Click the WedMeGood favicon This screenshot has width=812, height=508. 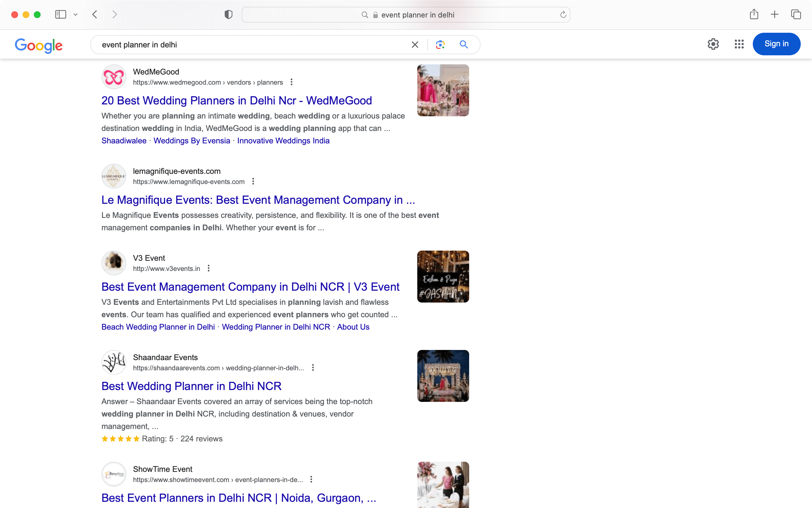point(114,77)
